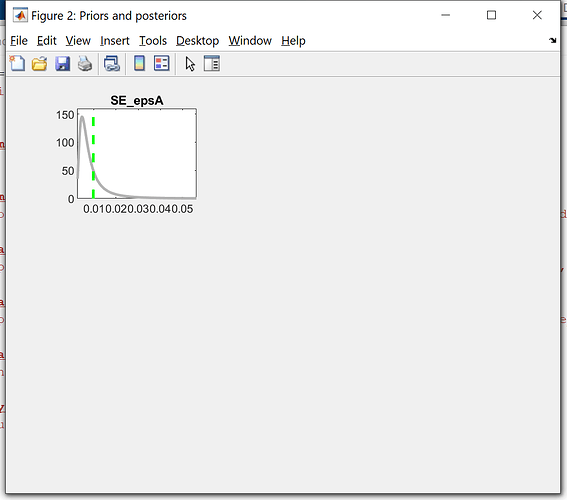This screenshot has width=567, height=500.
Task: Click the New Figure icon
Action: [x=17, y=64]
